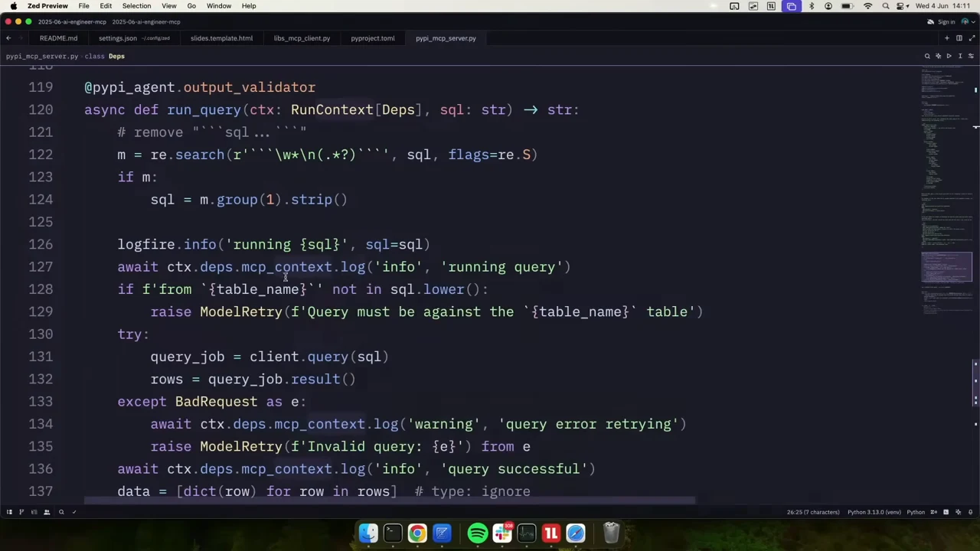The height and width of the screenshot is (551, 980).
Task: Open Google Chrome from the Dock
Action: tap(417, 533)
